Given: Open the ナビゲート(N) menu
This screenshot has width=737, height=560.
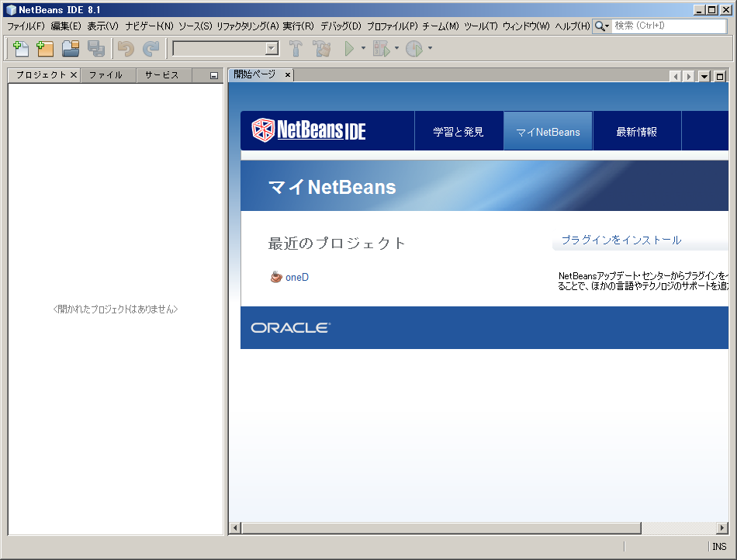Looking at the screenshot, I should click(x=149, y=26).
